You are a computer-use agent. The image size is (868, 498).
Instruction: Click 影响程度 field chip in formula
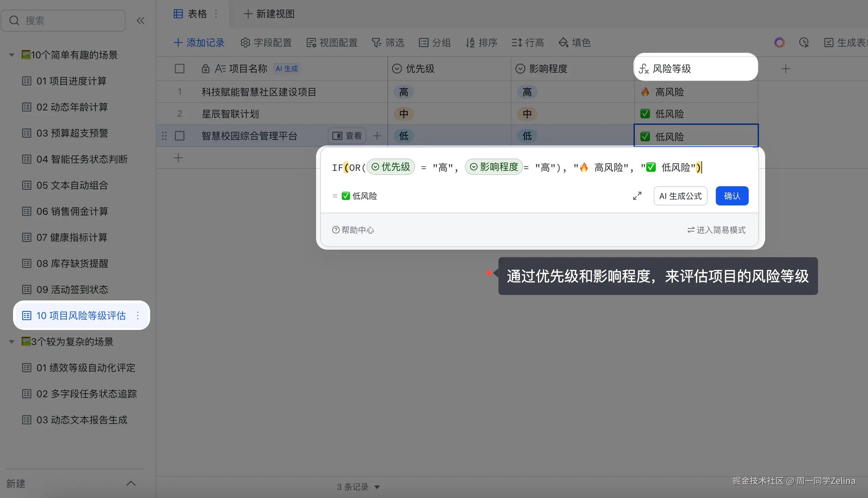[x=494, y=167]
